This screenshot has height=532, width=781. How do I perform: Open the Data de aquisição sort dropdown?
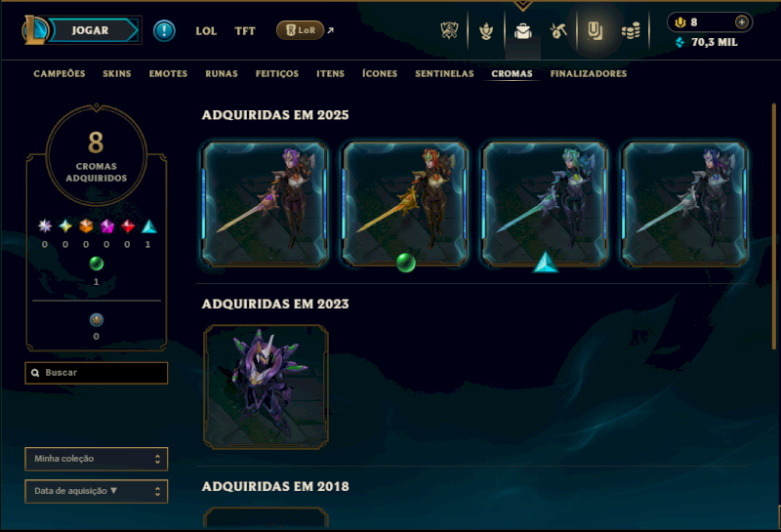96,491
